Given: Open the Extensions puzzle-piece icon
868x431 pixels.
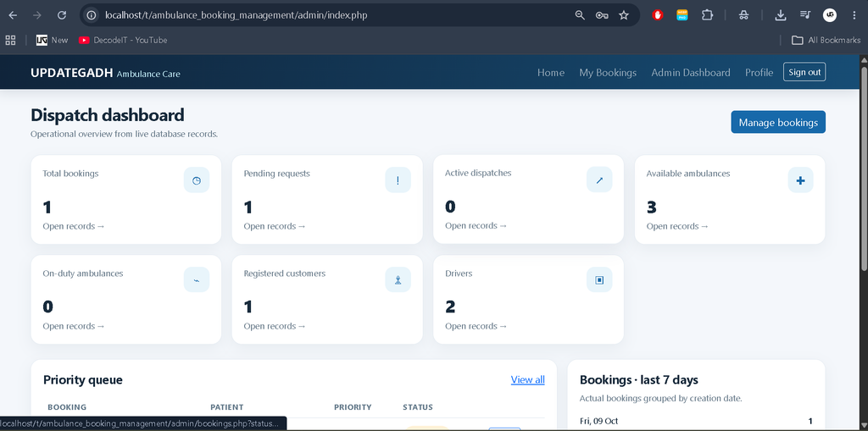Looking at the screenshot, I should click(707, 15).
